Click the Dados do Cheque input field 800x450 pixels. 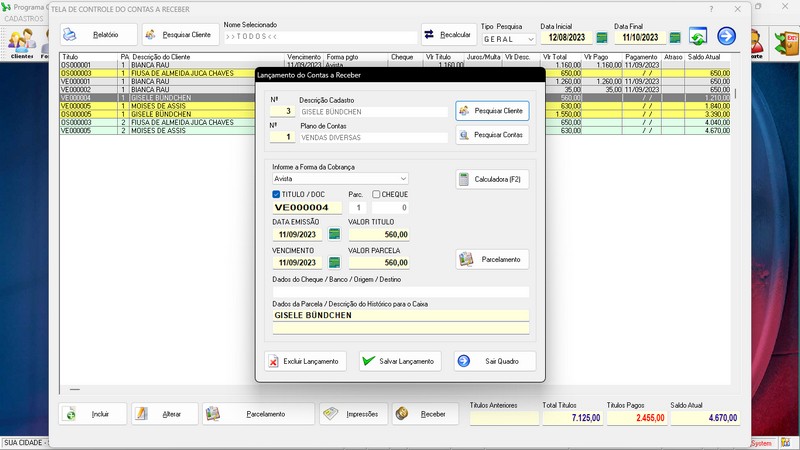click(x=400, y=291)
